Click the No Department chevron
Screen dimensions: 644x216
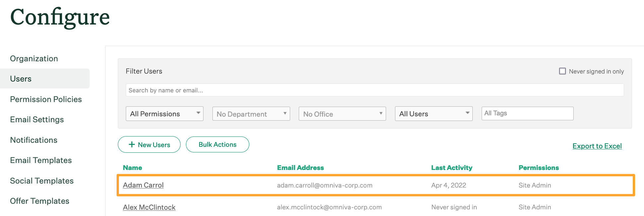pyautogui.click(x=285, y=114)
